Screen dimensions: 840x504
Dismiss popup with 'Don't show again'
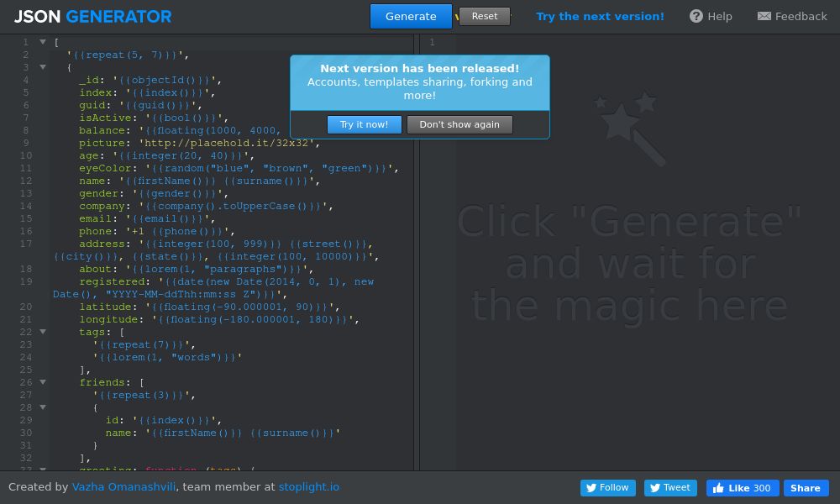(459, 124)
